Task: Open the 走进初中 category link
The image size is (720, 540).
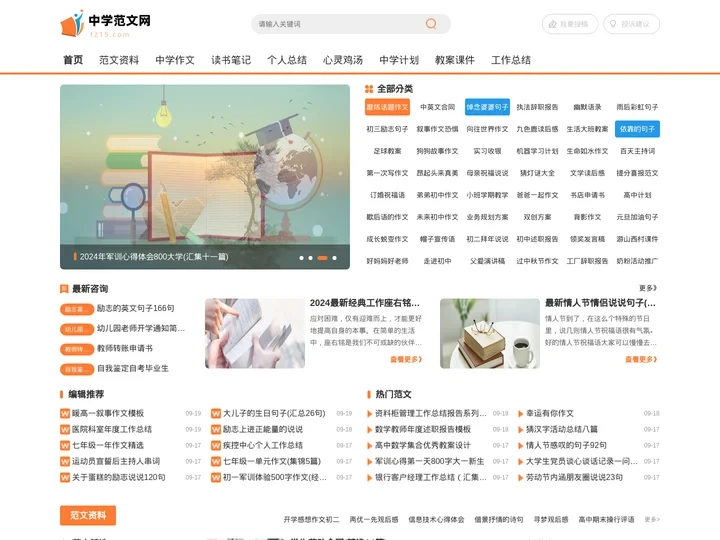Action: (x=437, y=261)
